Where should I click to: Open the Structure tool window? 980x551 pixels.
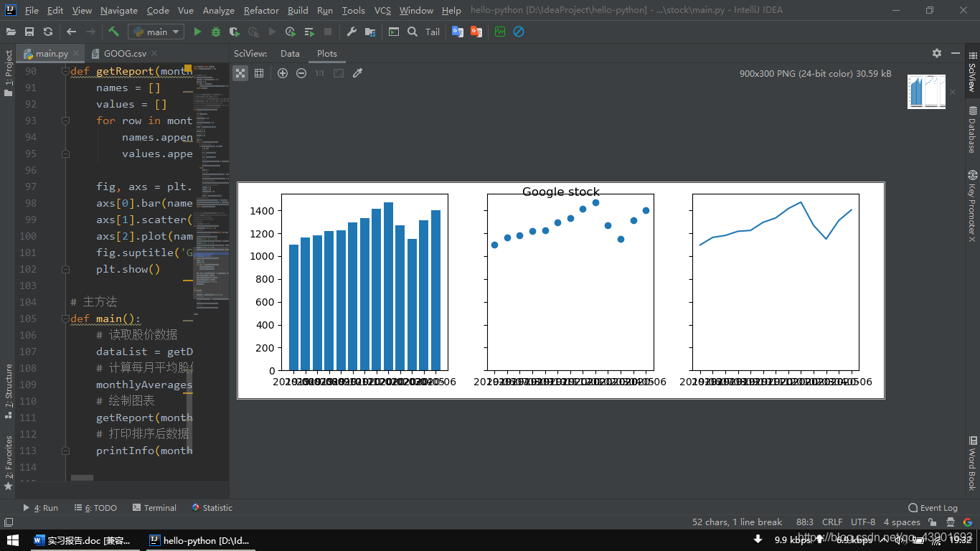click(x=8, y=392)
